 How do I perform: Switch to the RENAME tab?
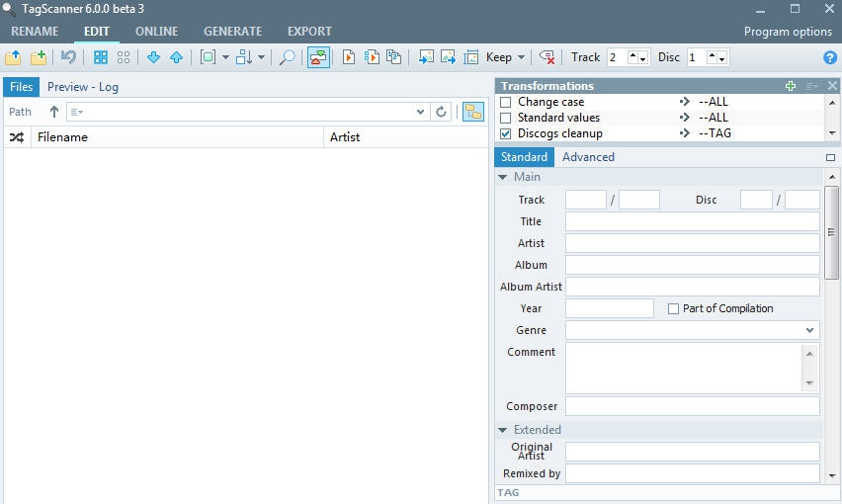(35, 32)
